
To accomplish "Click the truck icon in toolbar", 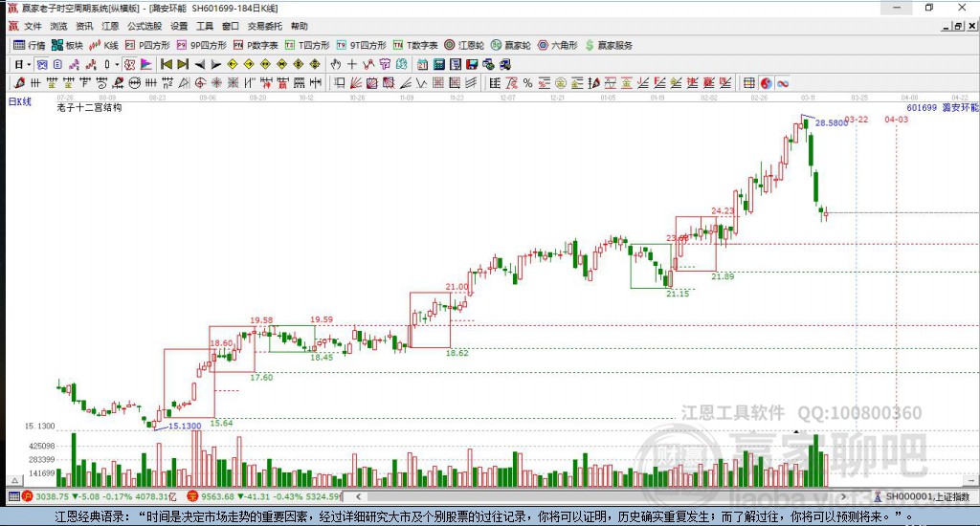I will (x=505, y=64).
